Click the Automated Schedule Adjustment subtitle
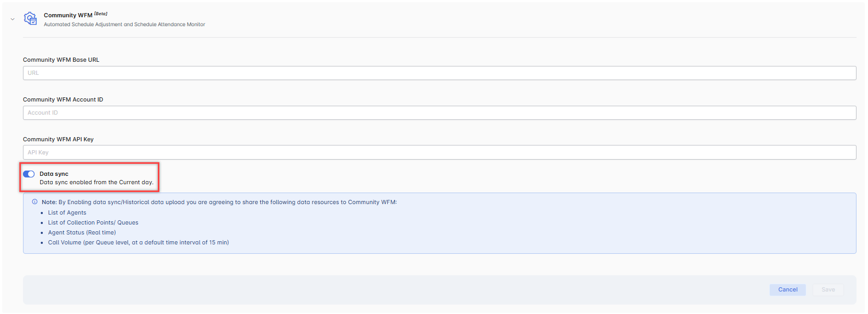Viewport: 868px width, 314px height. click(x=124, y=25)
